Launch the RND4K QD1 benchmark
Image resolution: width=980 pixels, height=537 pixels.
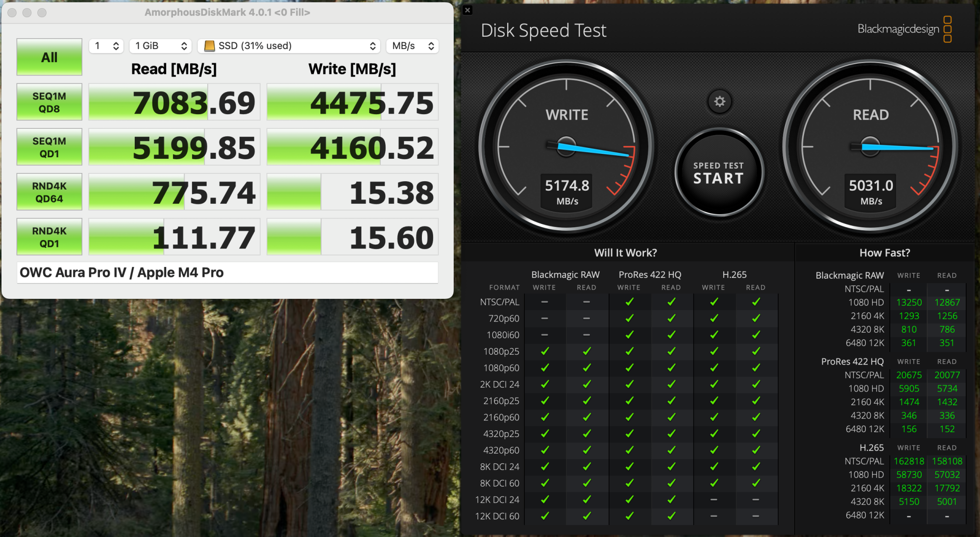[x=49, y=237]
